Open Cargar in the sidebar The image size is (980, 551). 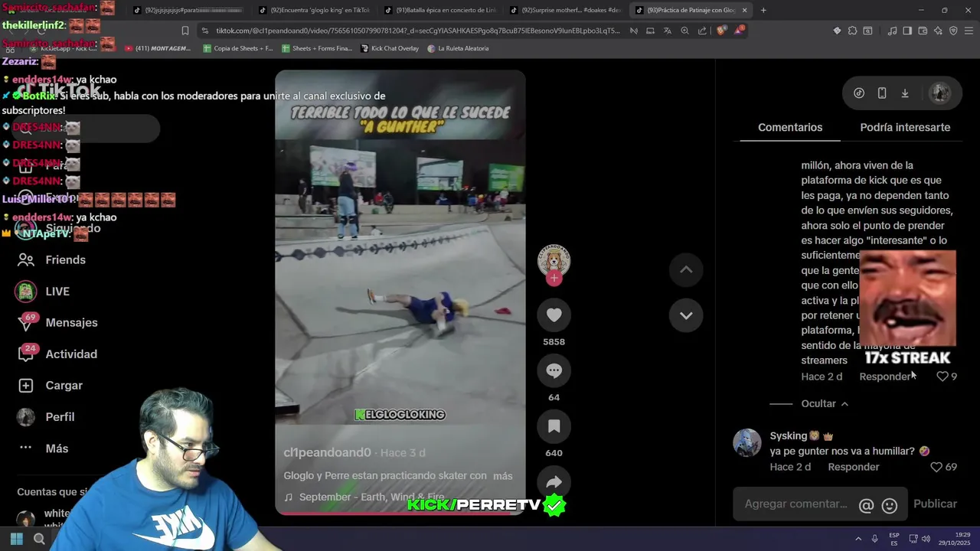click(50, 386)
